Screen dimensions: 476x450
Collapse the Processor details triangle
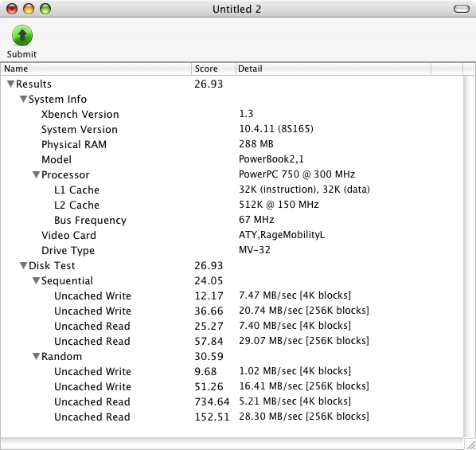coord(36,174)
